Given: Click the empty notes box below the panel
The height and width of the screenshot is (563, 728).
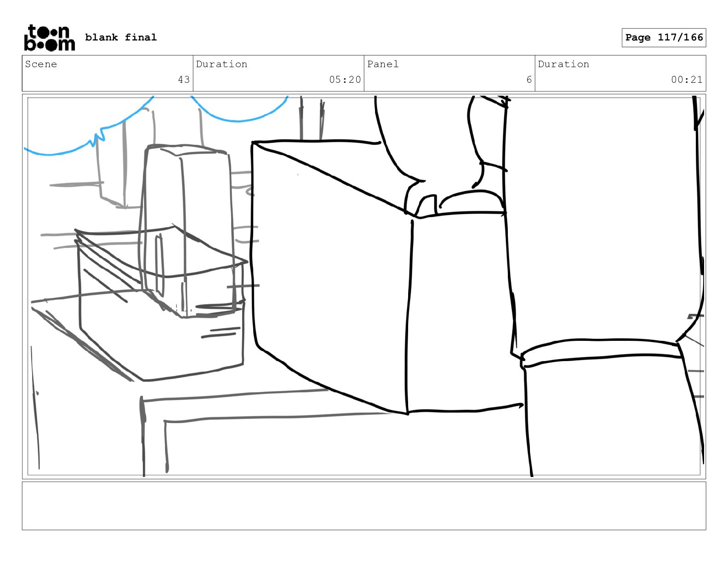Looking at the screenshot, I should 364,506.
